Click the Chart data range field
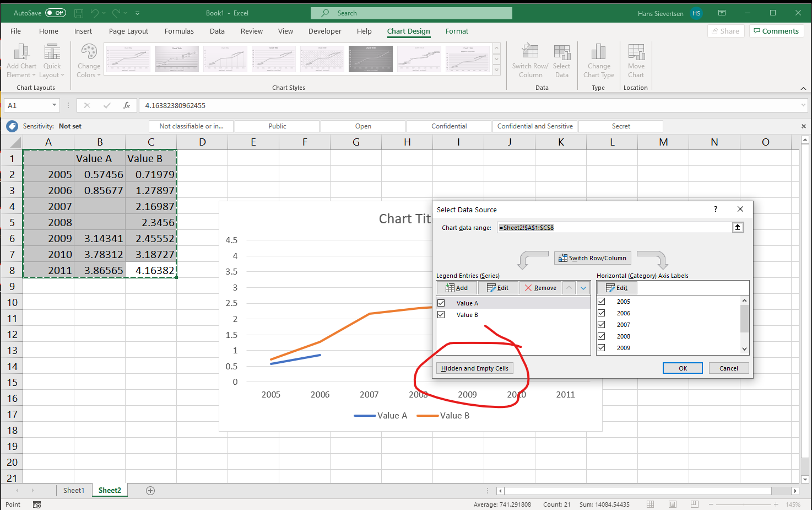The width and height of the screenshot is (812, 510). [615, 227]
